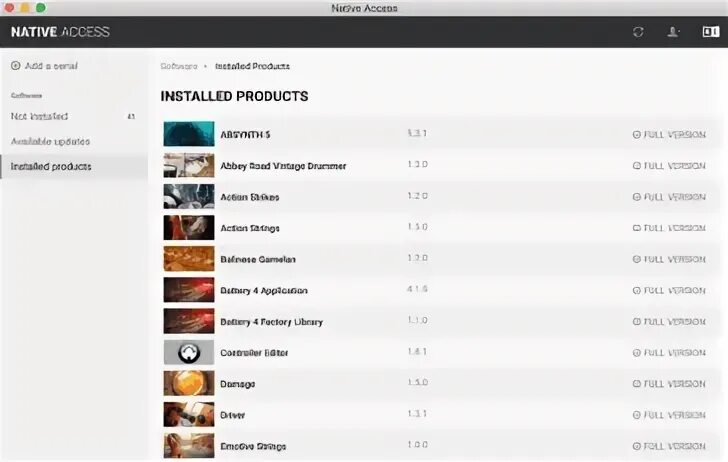Open Balinese Gamelan product thumbnail
Screen dimensions: 728x462
(189, 258)
